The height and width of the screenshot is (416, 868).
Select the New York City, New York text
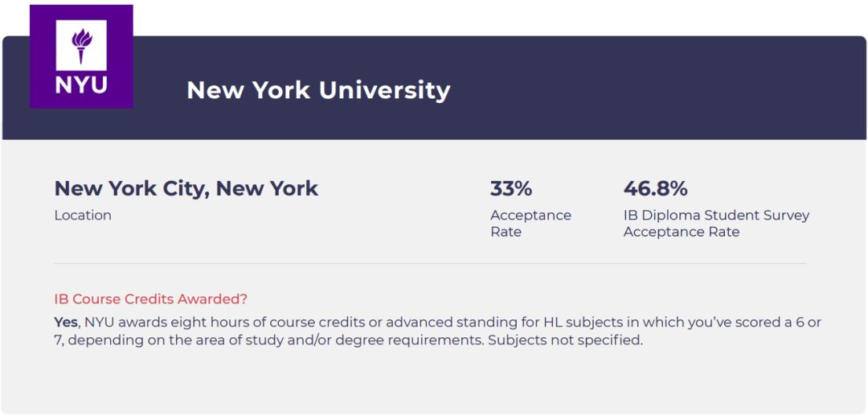pyautogui.click(x=186, y=188)
